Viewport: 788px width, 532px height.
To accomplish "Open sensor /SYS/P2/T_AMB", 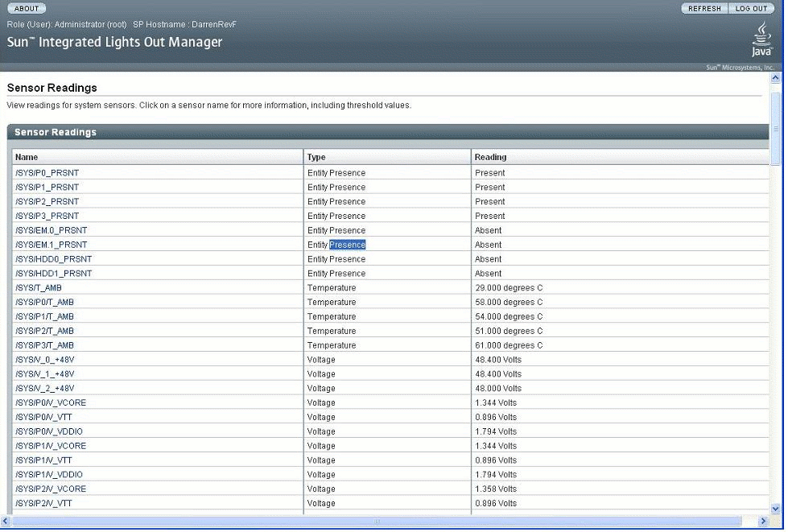I will [44, 331].
